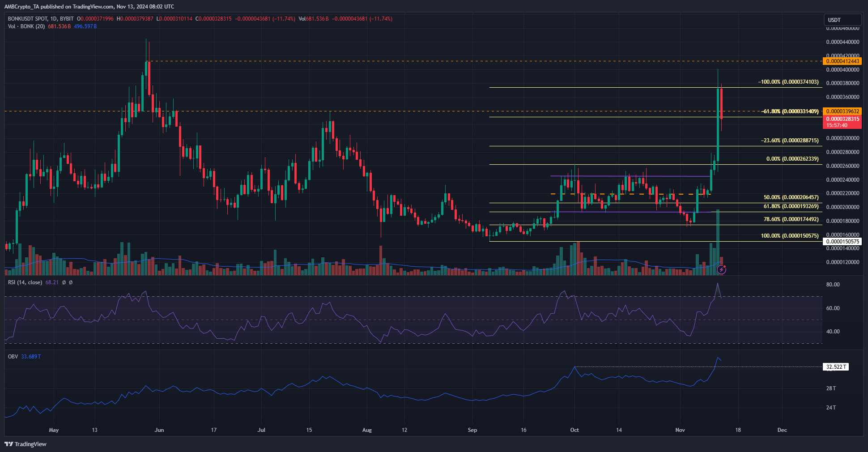The width and height of the screenshot is (868, 452).
Task: Click the 28 T OBV scale label
Action: pyautogui.click(x=831, y=388)
